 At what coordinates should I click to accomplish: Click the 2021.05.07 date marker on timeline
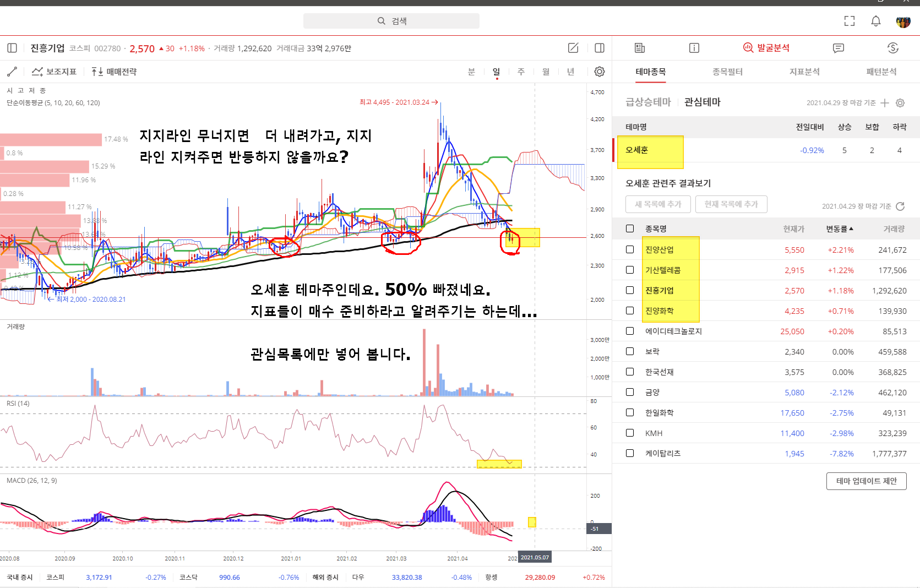pyautogui.click(x=535, y=557)
